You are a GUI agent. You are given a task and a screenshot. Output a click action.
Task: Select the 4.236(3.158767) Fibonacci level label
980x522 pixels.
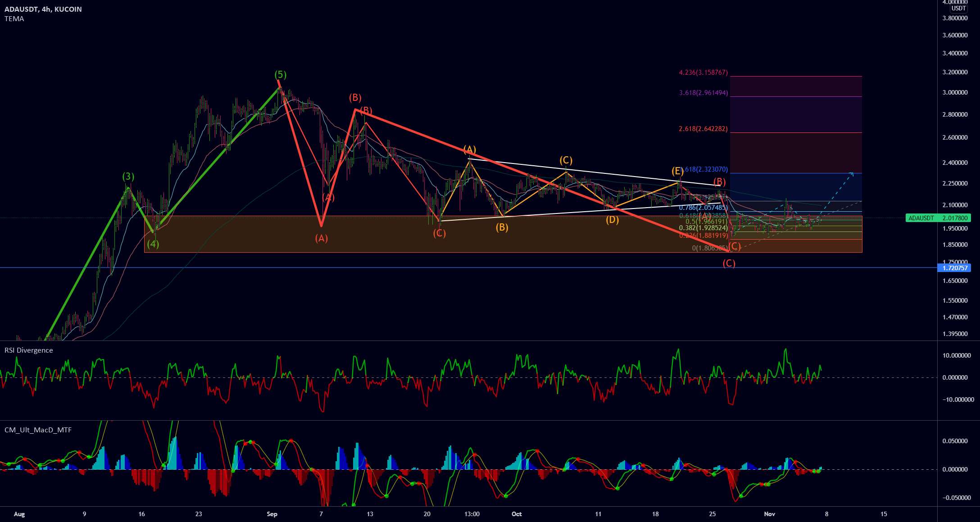coord(703,73)
